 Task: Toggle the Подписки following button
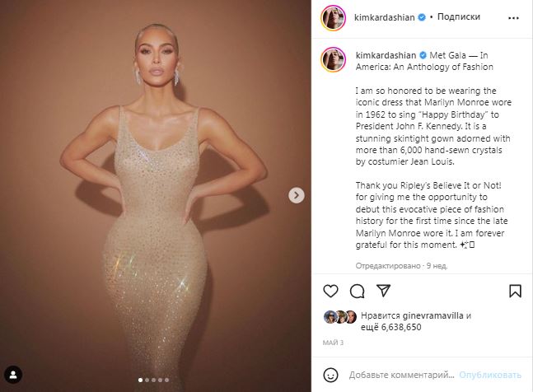458,16
